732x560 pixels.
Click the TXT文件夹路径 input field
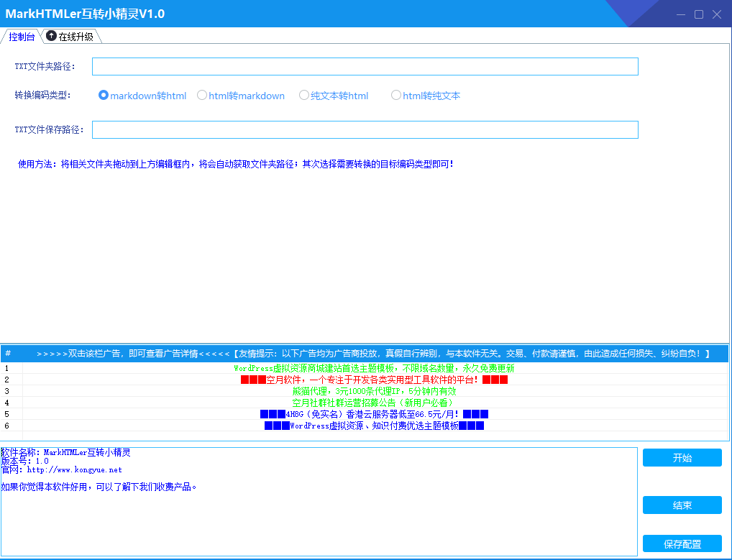point(365,66)
